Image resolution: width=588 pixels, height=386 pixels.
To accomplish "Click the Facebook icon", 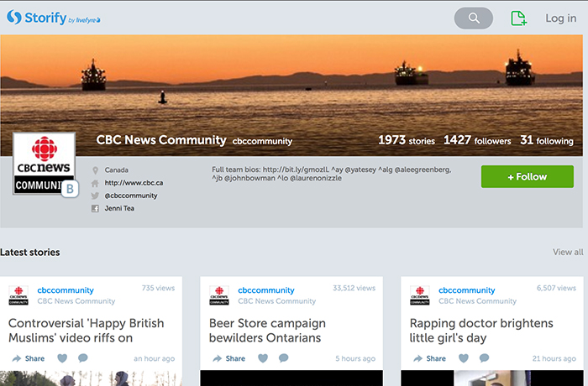I will click(x=95, y=208).
